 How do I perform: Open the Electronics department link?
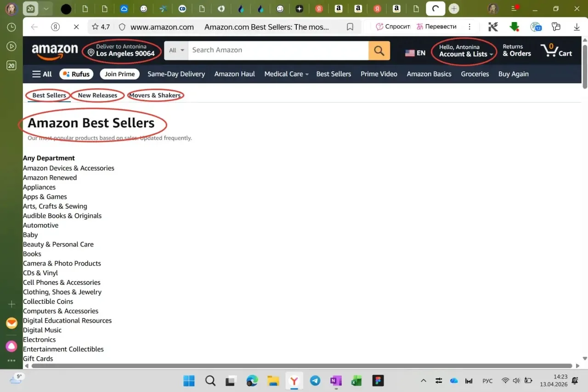(x=40, y=340)
